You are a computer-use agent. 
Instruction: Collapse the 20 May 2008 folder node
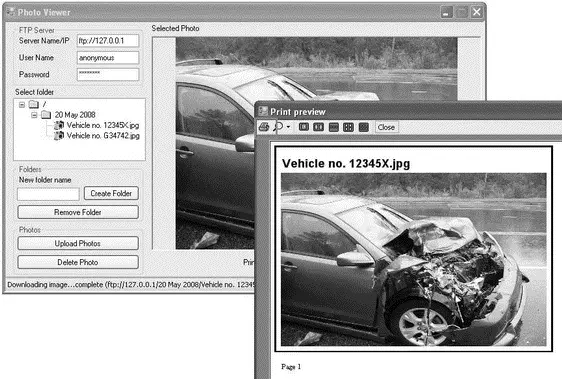[x=34, y=115]
